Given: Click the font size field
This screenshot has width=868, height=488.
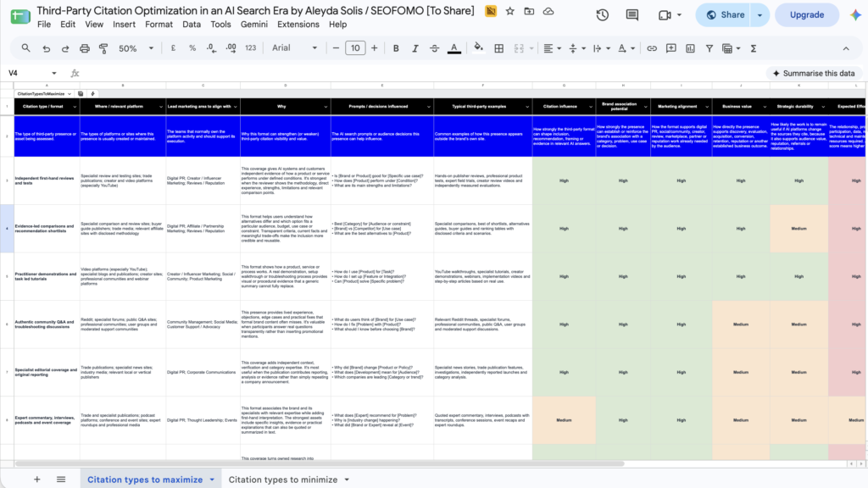Looking at the screenshot, I should (x=355, y=48).
